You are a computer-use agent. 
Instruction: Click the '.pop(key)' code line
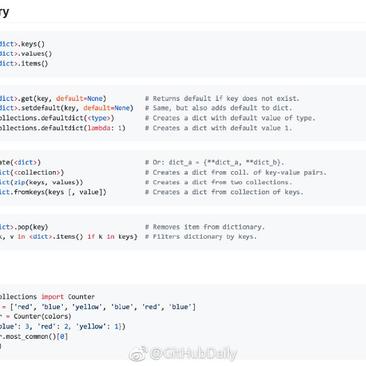[x=24, y=227]
